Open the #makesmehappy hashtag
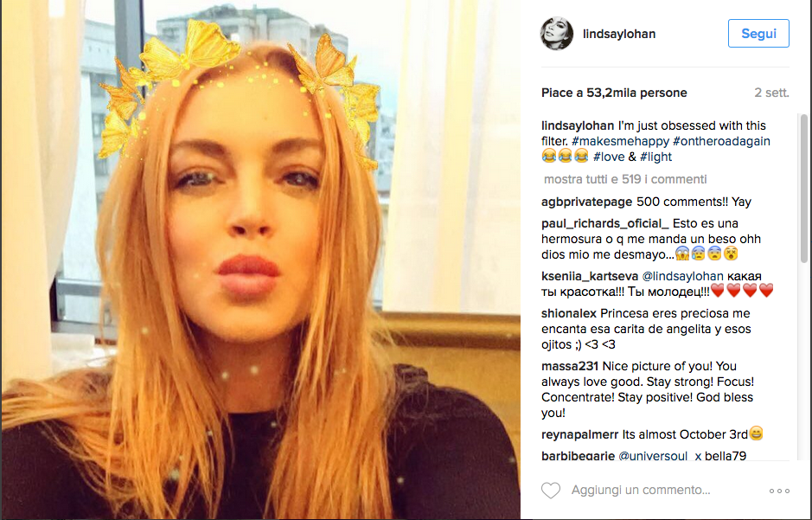812x520 pixels. click(x=620, y=141)
